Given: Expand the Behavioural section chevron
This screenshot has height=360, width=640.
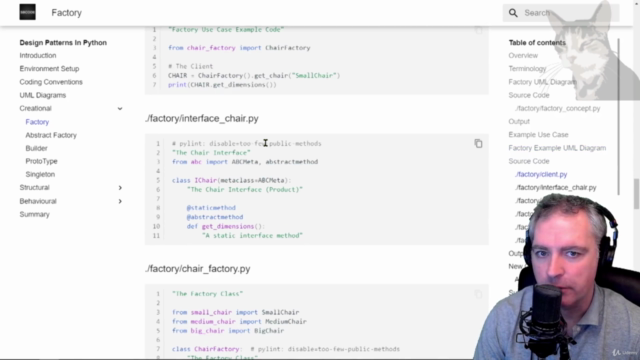Looking at the screenshot, I should pyautogui.click(x=120, y=201).
